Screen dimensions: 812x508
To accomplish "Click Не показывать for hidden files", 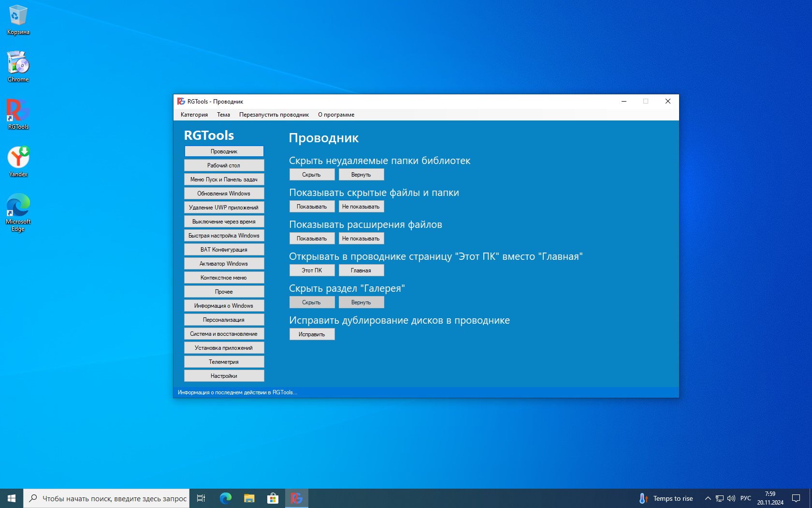I will click(361, 207).
